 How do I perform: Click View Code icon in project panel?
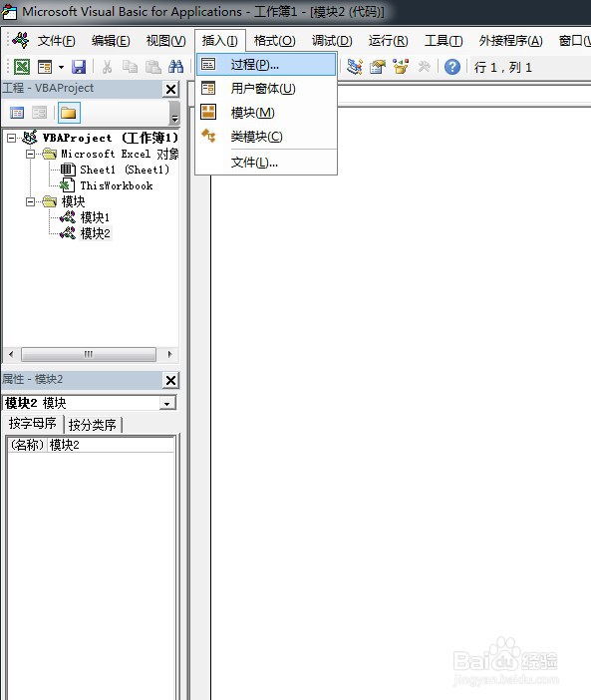coord(17,113)
